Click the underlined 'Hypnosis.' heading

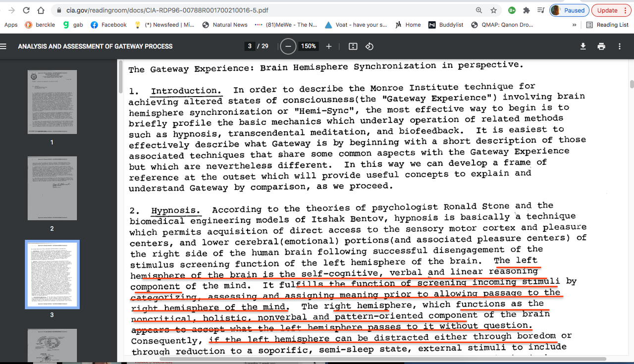(x=176, y=211)
